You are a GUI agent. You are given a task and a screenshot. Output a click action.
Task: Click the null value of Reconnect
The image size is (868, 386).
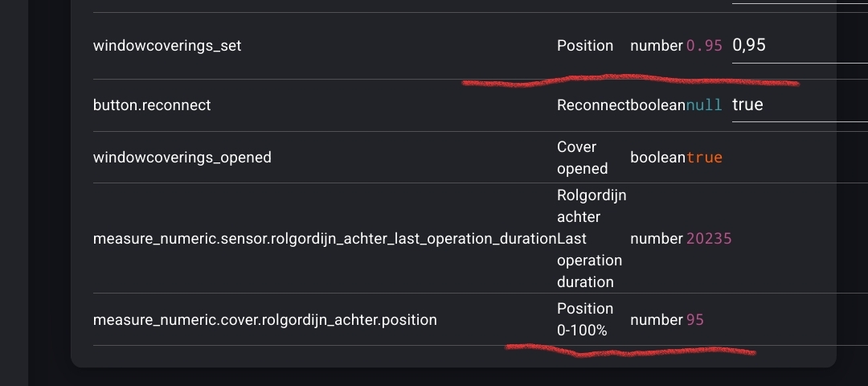click(704, 105)
